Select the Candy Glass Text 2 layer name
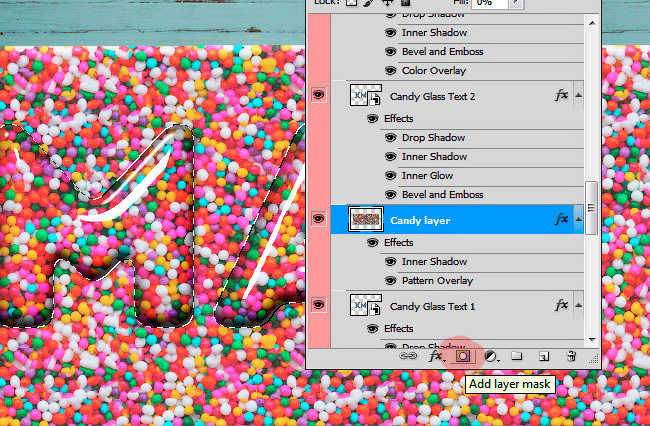Image resolution: width=650 pixels, height=426 pixels. (432, 97)
